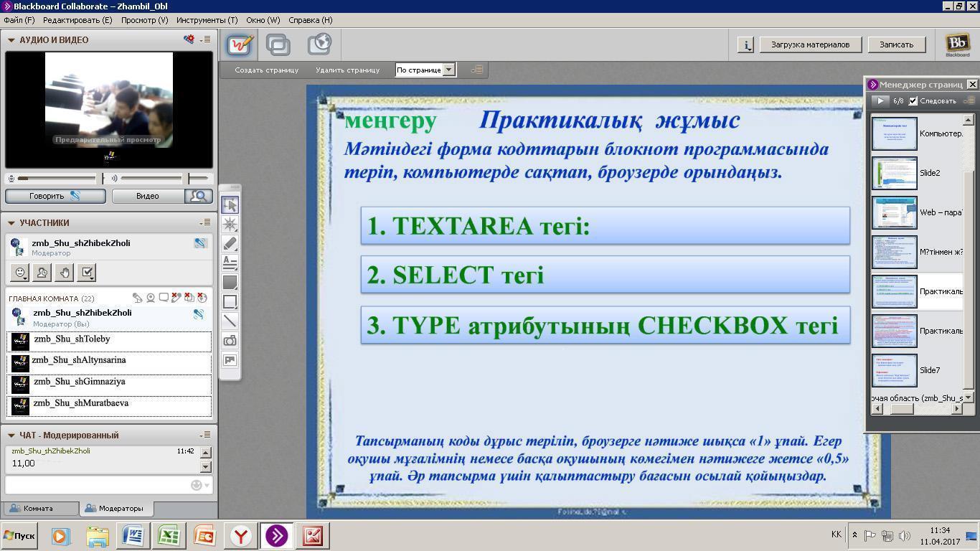This screenshot has width=980, height=551.
Task: Switch to application sharing mode
Action: [278, 44]
